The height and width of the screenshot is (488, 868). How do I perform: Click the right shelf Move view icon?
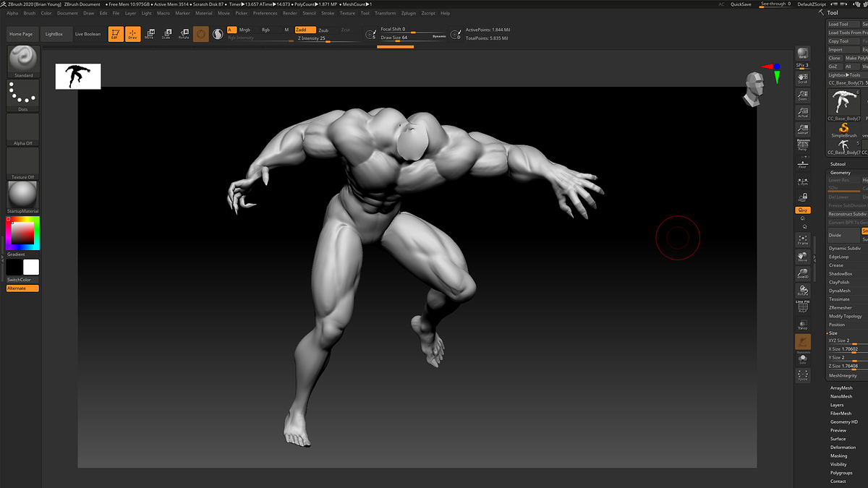(803, 257)
